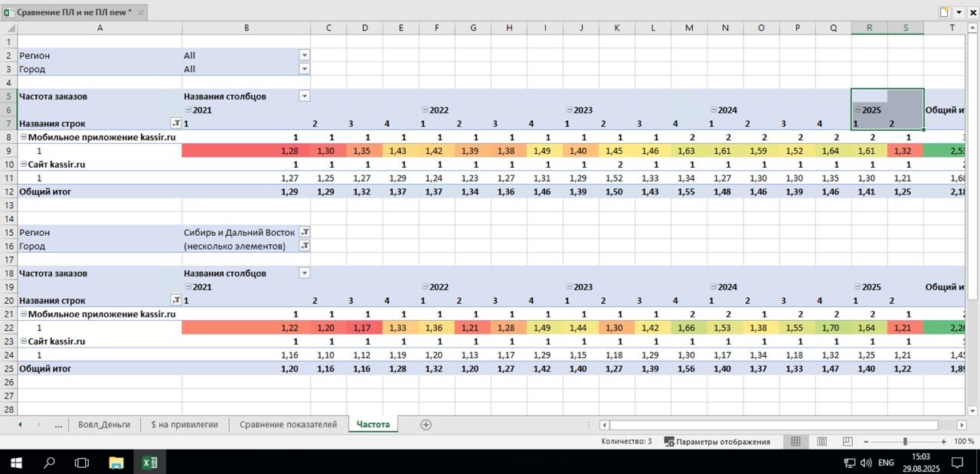
Task: Open Windows Task View icon
Action: (81, 463)
